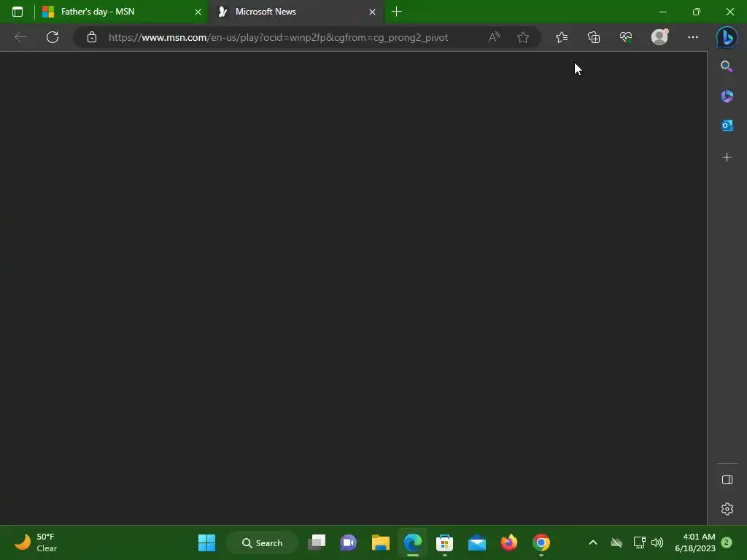This screenshot has height=560, width=747.
Task: Open File Explorer from taskbar
Action: (x=381, y=542)
